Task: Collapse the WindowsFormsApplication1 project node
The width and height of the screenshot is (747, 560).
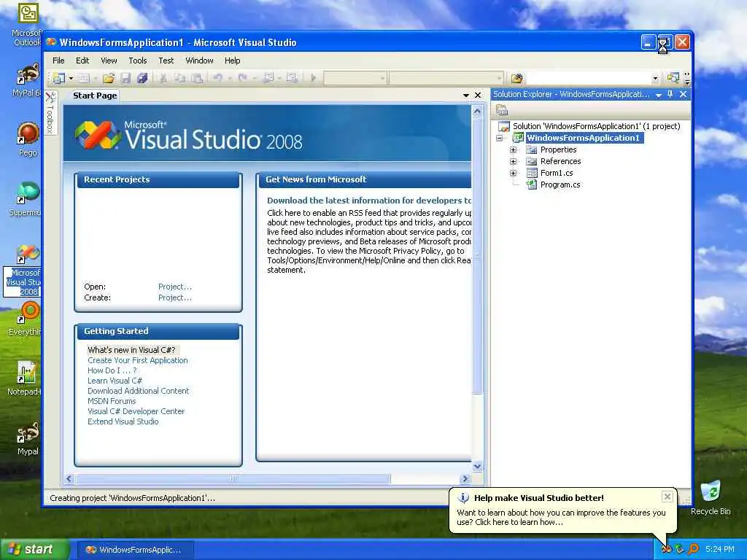Action: pos(499,138)
